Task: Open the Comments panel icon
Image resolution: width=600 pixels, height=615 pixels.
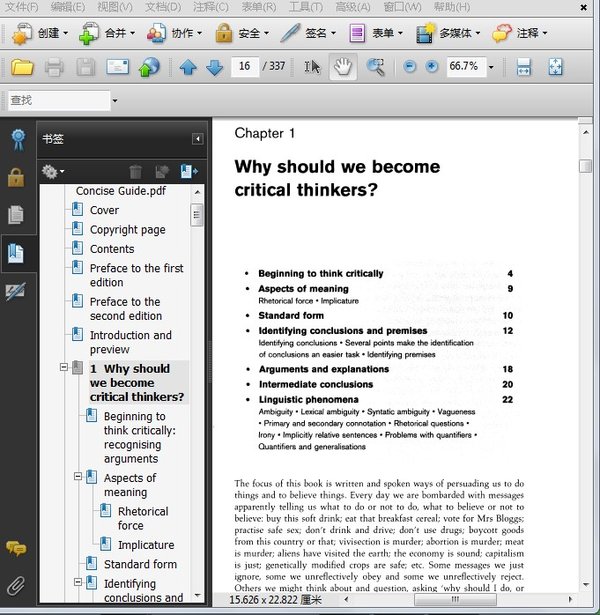Action: pos(16,548)
